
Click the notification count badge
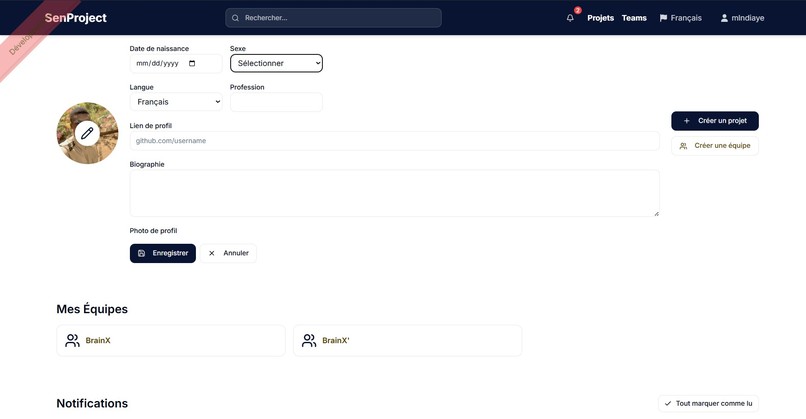[x=578, y=10]
